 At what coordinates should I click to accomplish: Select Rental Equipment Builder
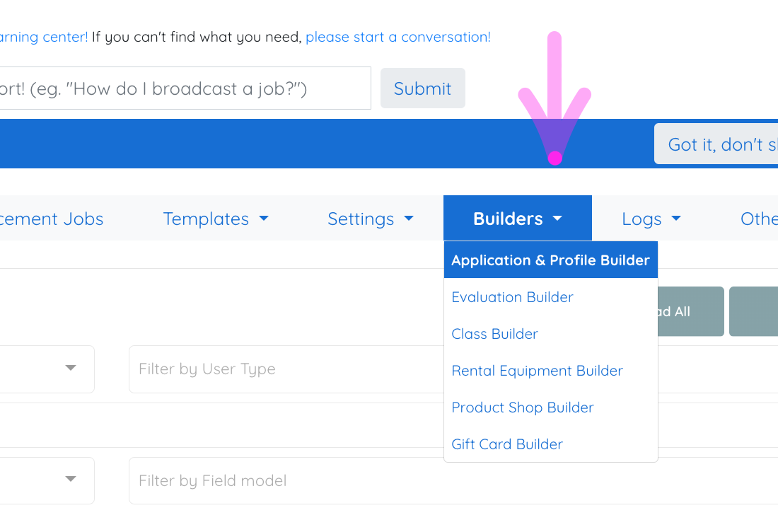(537, 371)
